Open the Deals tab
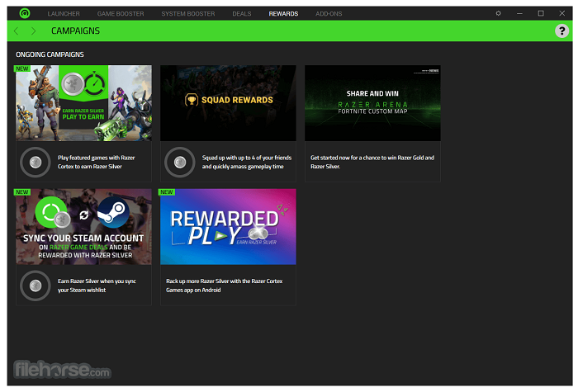Viewport: 578px width, 392px height. click(242, 14)
